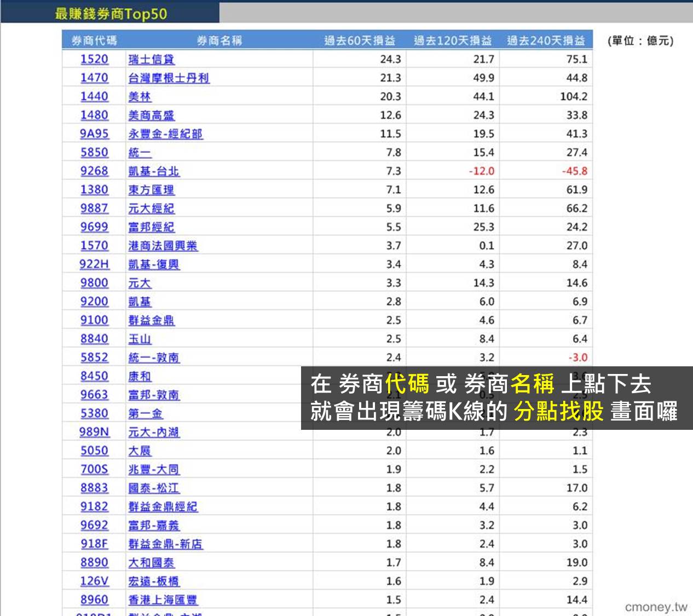Viewport: 693px width, 616px height.
Task: Open broker code 9100
Action: (x=94, y=320)
